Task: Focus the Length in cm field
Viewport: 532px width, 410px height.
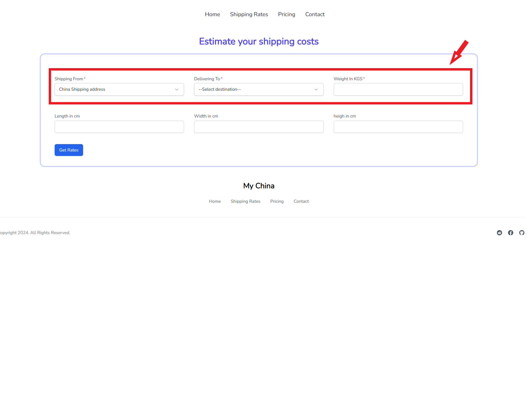Action: coord(119,127)
